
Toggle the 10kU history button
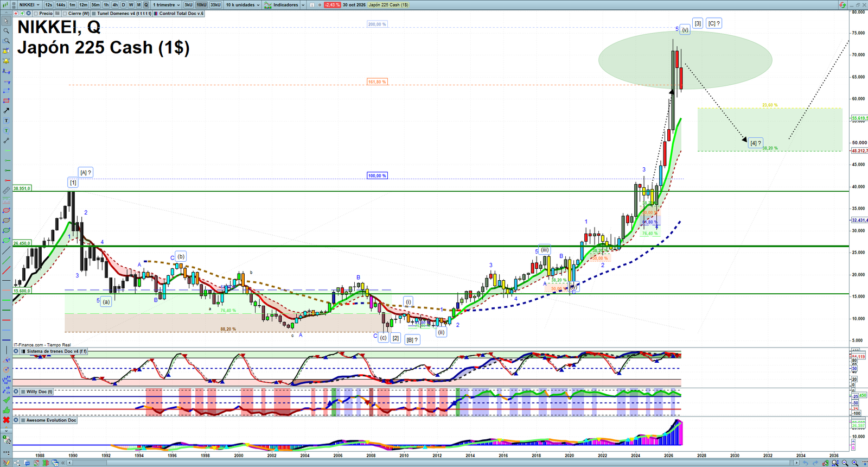tap(201, 5)
